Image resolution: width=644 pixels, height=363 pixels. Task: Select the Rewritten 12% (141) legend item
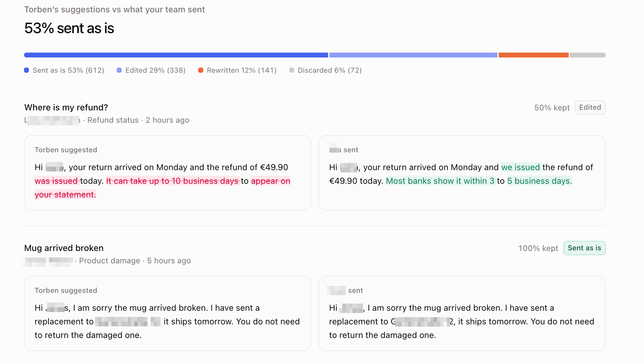[237, 70]
